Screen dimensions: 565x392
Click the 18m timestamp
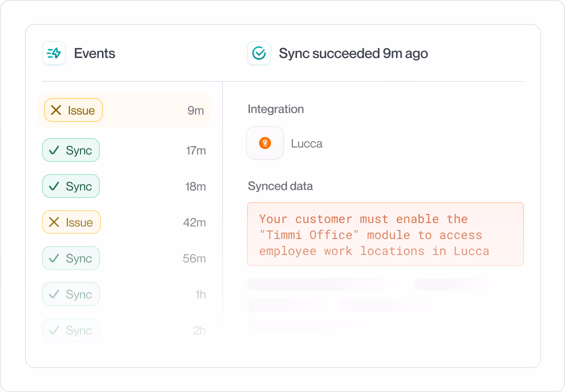point(195,186)
